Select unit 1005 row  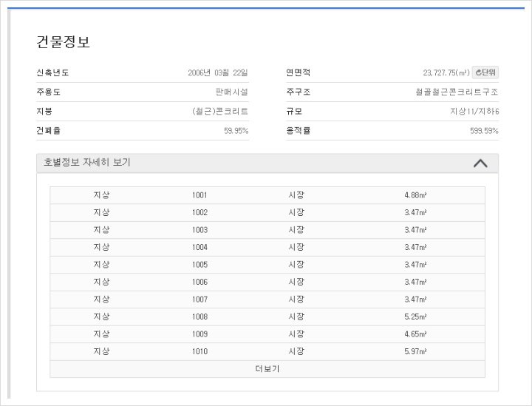pos(199,265)
